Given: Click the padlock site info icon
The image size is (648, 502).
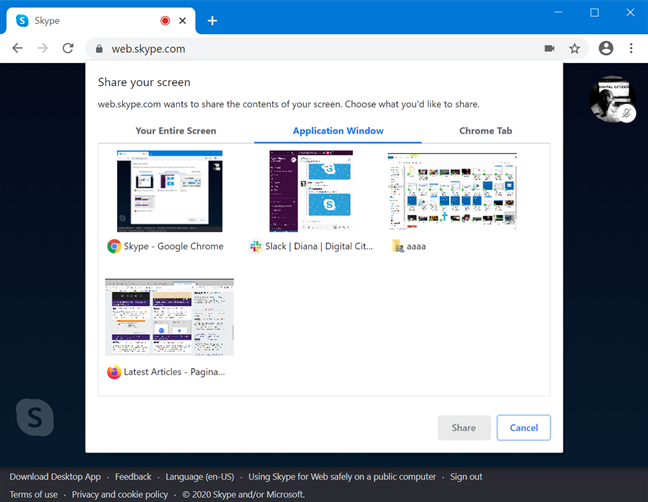Looking at the screenshot, I should (99, 49).
